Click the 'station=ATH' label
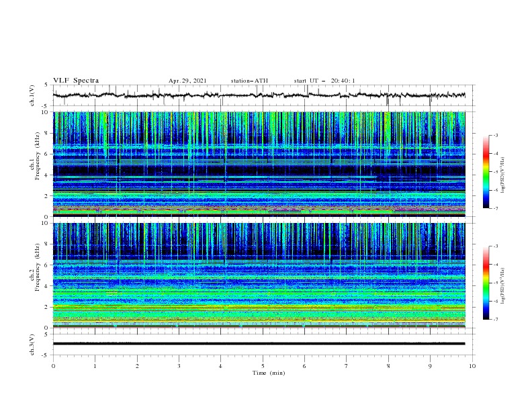This screenshot has width=532, height=411. tap(249, 81)
